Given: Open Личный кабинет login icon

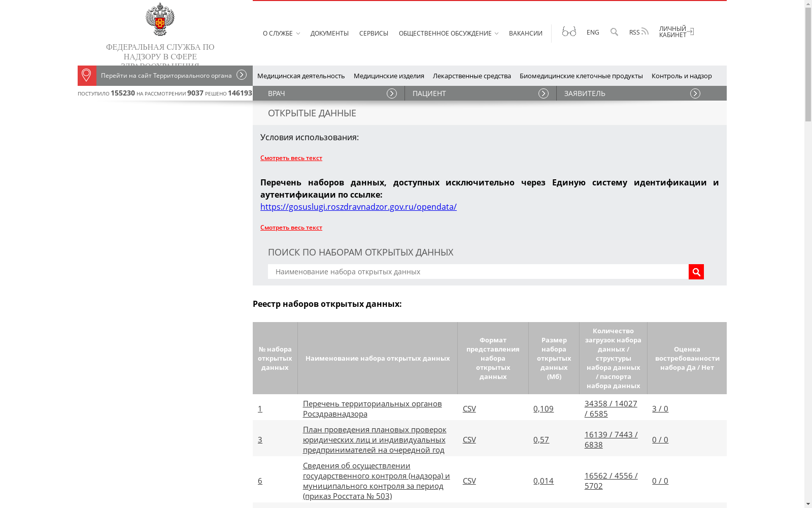Looking at the screenshot, I should point(690,31).
